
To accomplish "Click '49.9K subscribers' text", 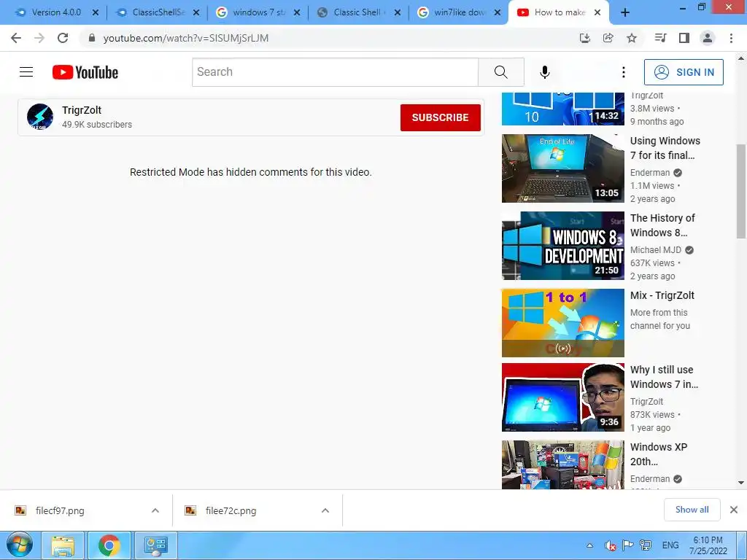I will tap(97, 124).
